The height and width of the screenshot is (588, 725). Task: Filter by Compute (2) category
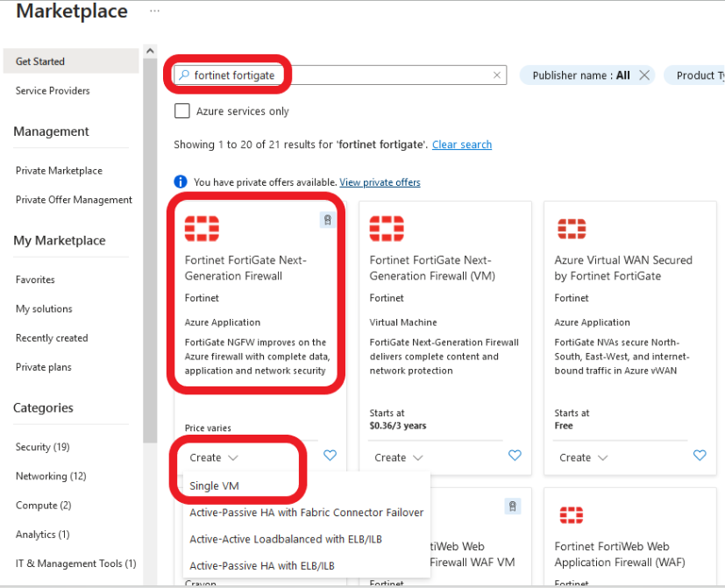tap(44, 506)
